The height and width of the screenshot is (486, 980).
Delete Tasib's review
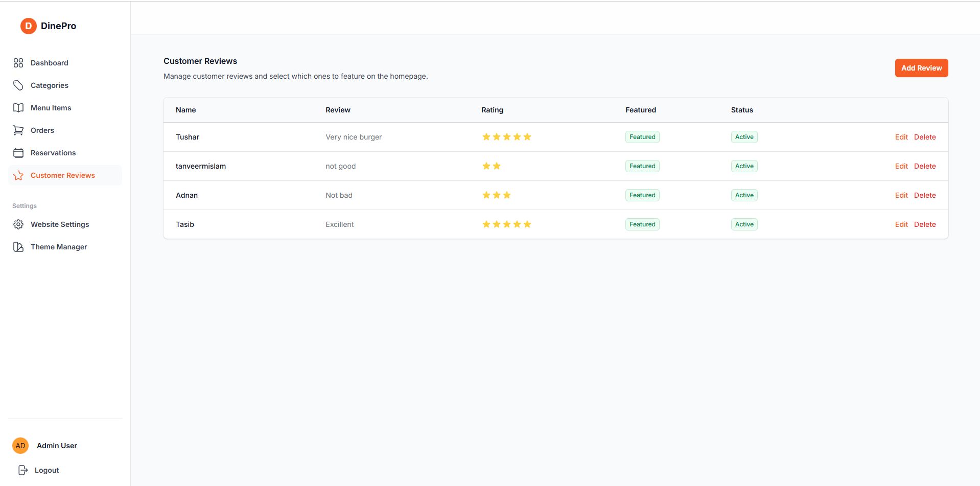coord(925,224)
